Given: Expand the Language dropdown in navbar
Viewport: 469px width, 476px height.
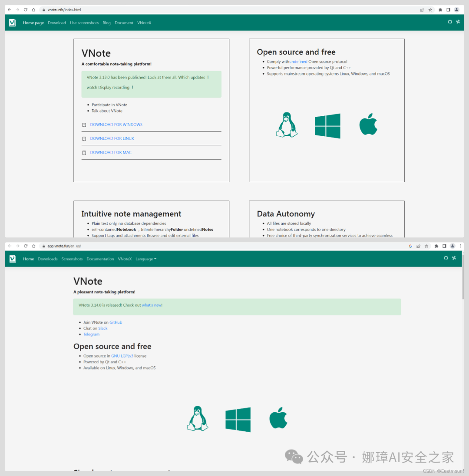Looking at the screenshot, I should coord(146,259).
